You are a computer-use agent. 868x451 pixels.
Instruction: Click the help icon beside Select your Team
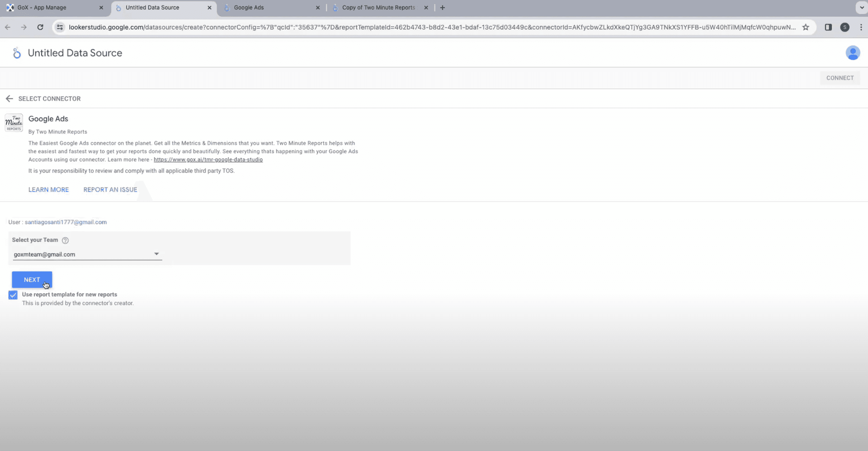point(65,240)
